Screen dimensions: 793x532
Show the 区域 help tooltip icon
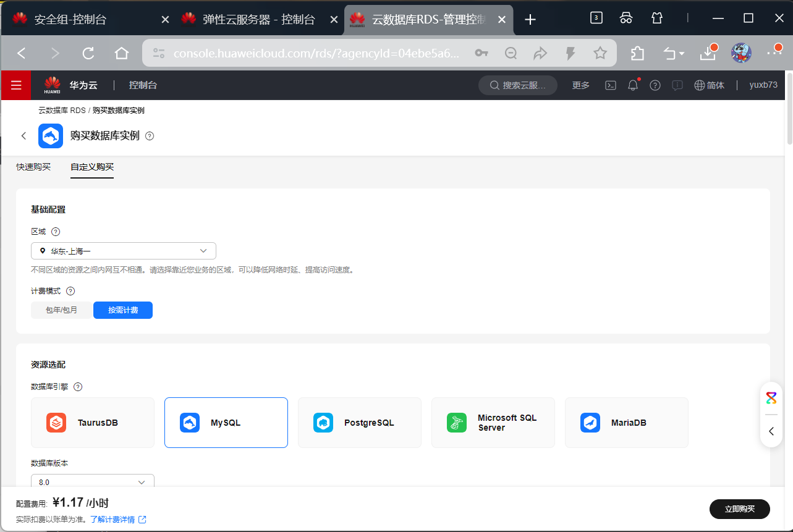pyautogui.click(x=56, y=232)
